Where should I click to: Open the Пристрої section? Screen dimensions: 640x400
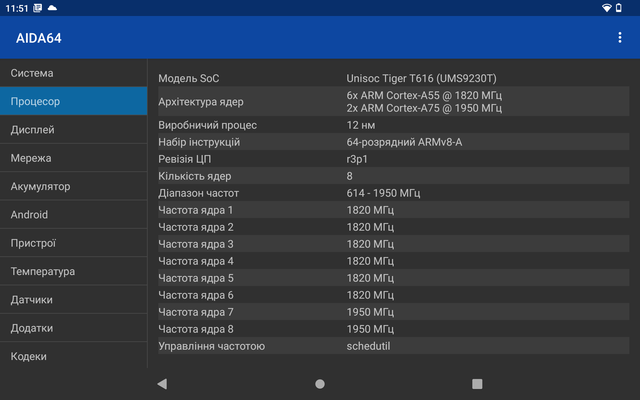tap(73, 243)
